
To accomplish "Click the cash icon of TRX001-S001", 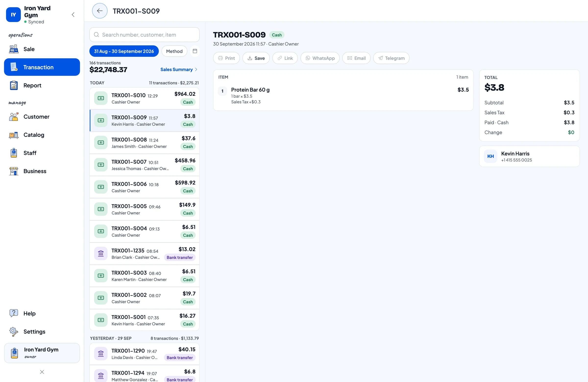I will click(x=101, y=320).
